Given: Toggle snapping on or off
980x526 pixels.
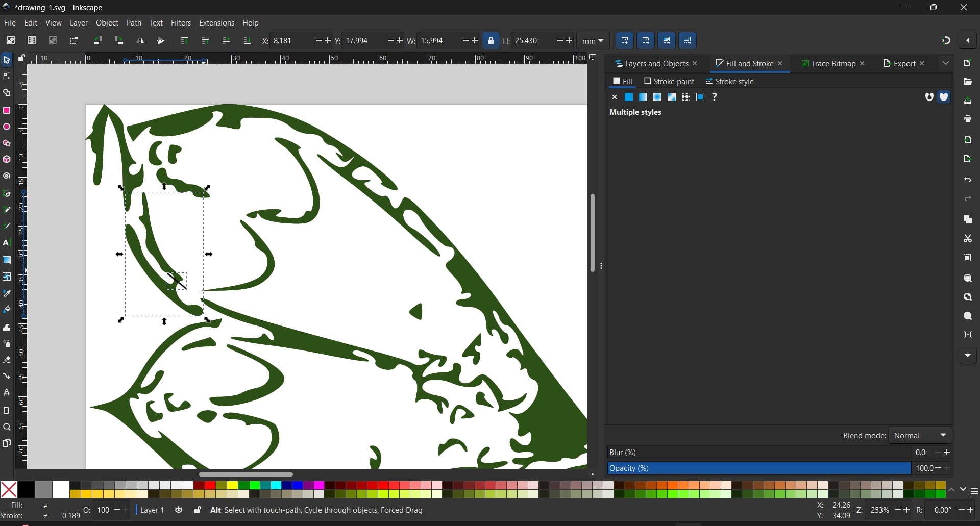Looking at the screenshot, I should [946, 41].
